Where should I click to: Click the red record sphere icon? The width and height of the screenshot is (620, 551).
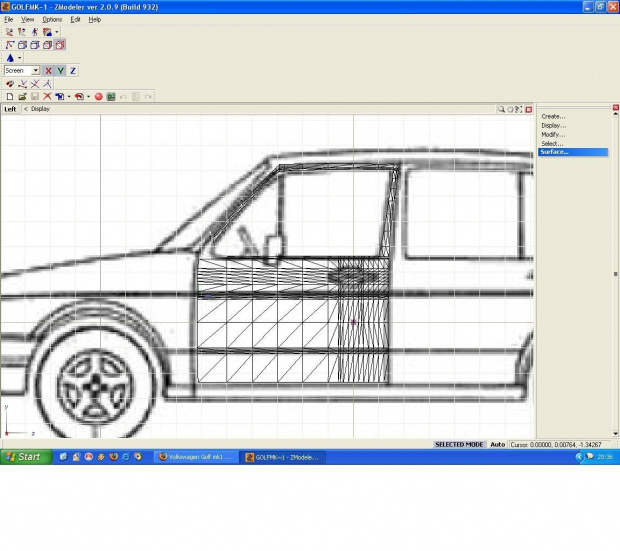pos(99,97)
